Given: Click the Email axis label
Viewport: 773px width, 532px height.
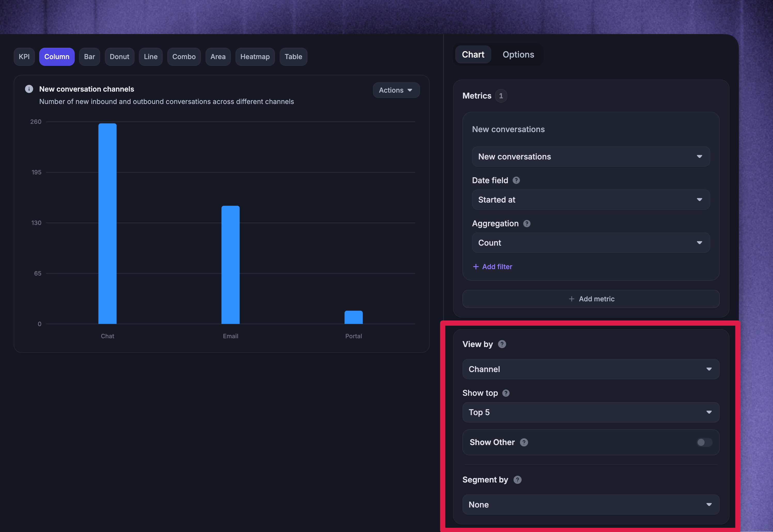Looking at the screenshot, I should coord(231,336).
